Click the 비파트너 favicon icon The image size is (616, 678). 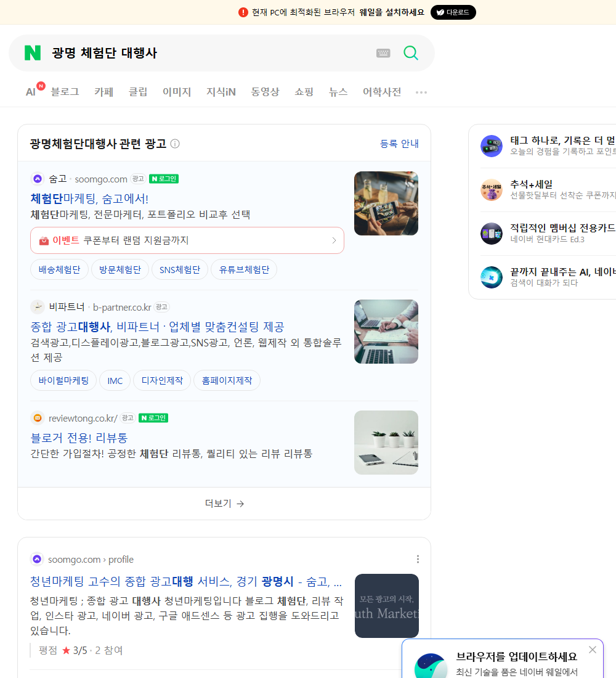coord(38,307)
